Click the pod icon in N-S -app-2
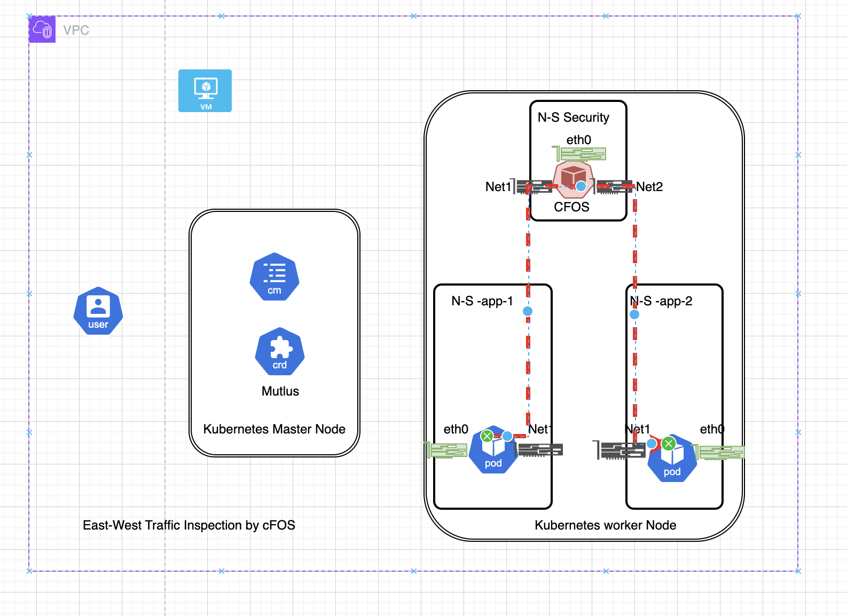The height and width of the screenshot is (616, 847). 672,458
